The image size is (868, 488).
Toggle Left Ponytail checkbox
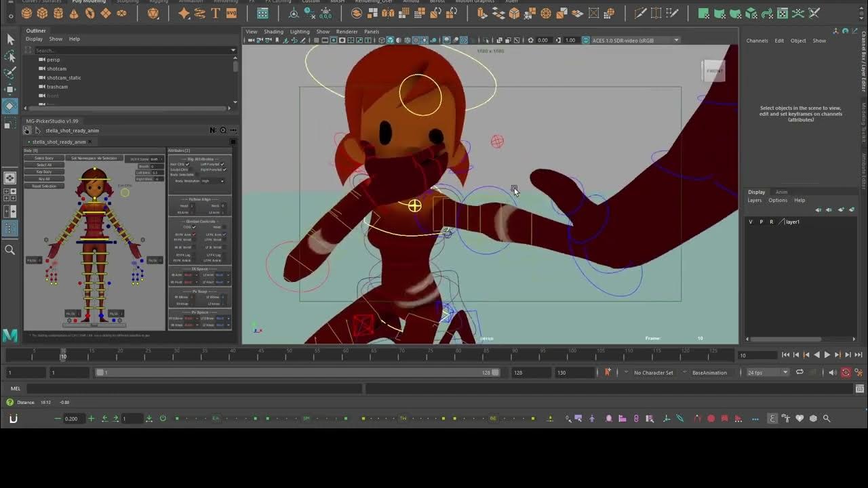[222, 164]
